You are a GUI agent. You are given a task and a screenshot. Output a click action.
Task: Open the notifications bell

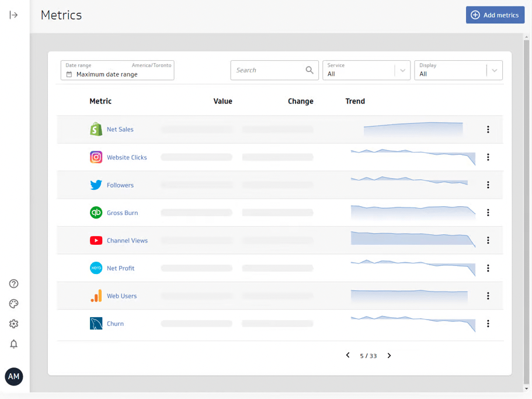pyautogui.click(x=14, y=344)
